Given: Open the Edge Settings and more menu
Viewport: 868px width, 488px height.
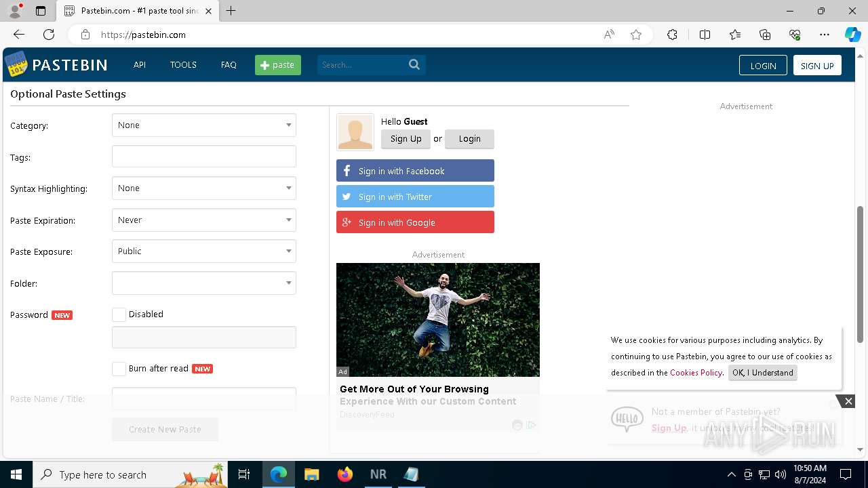Looking at the screenshot, I should (x=825, y=35).
